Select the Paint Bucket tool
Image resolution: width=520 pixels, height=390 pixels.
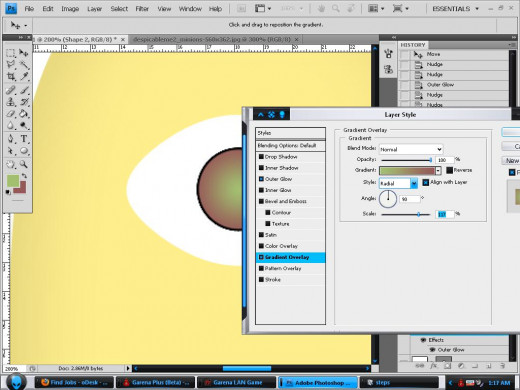(24, 114)
